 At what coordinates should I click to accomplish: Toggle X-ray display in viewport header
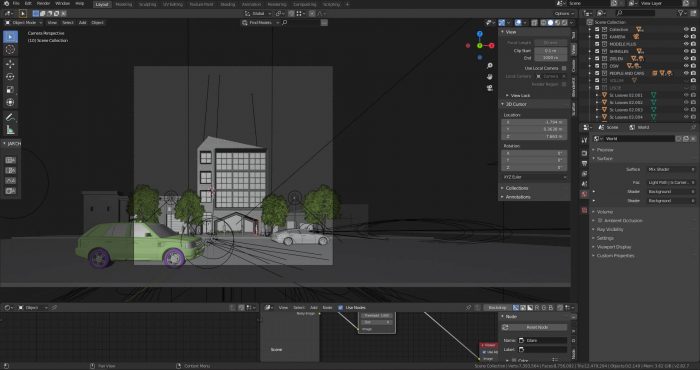pos(534,22)
